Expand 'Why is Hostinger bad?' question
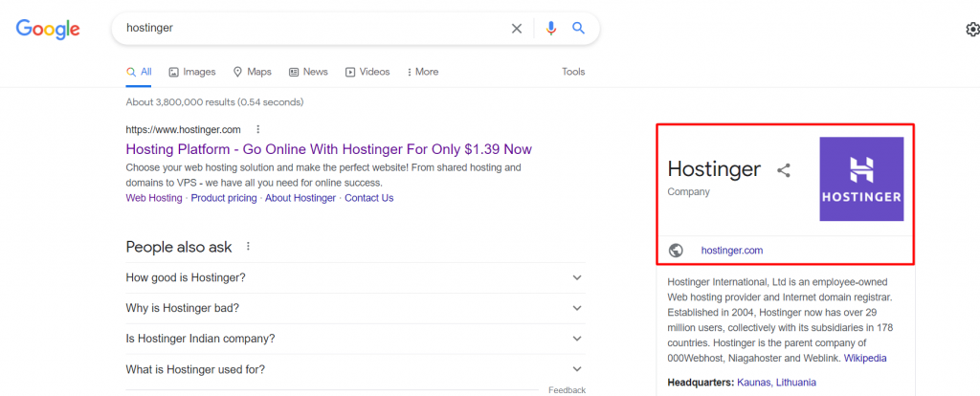 (x=576, y=308)
